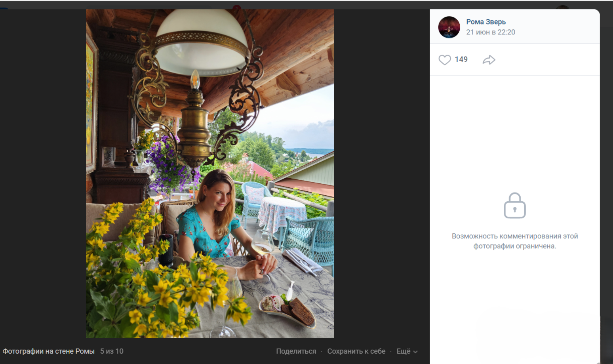
Task: Click the 149 likes counter
Action: pos(461,59)
